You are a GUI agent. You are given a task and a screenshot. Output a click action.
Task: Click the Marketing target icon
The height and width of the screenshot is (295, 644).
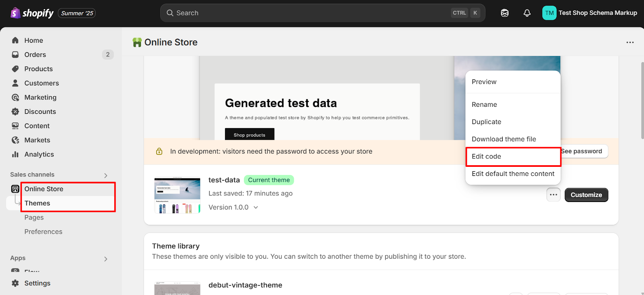(x=15, y=98)
